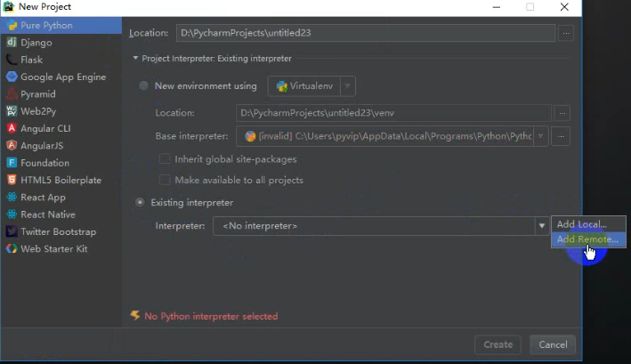Pick the Angular CLI icon
Viewport: 631px width, 364px height.
click(12, 128)
